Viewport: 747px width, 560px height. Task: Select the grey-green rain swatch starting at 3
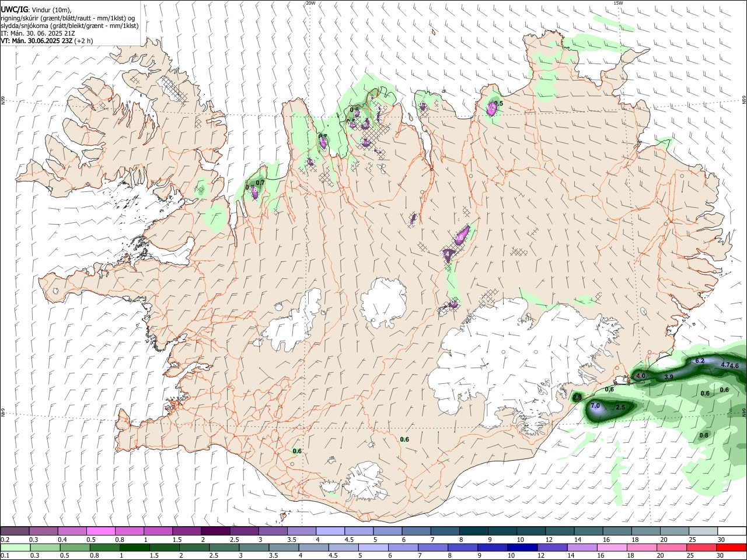[x=254, y=547]
